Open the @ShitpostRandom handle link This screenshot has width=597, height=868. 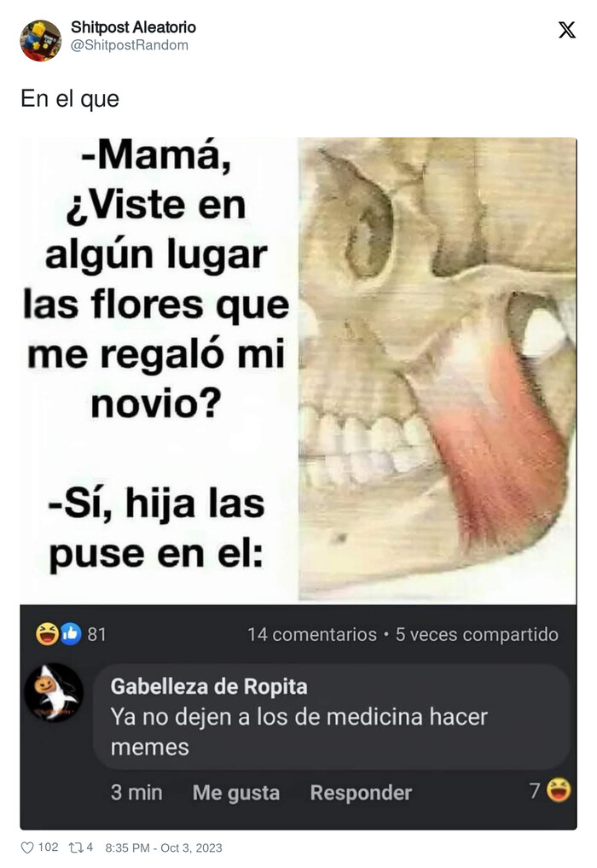(130, 45)
